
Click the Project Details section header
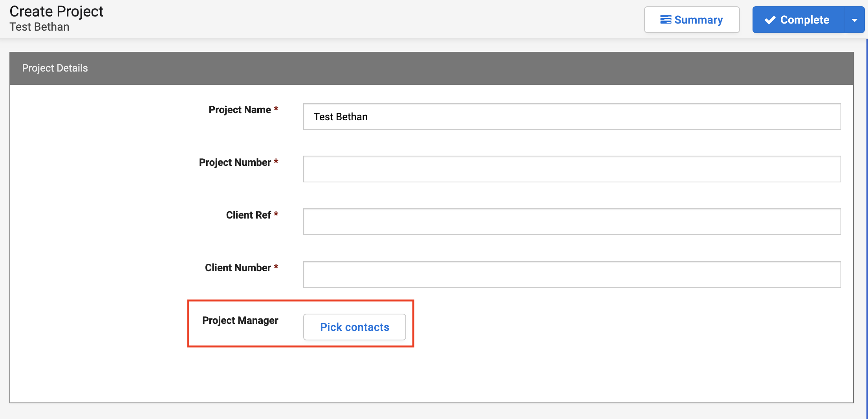coord(431,68)
